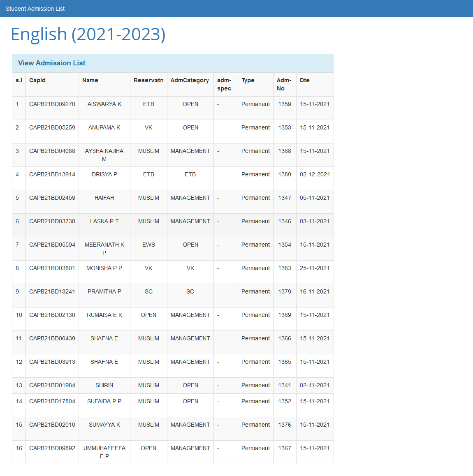Click the date 05-11-2021 in HAIFAH row
This screenshot has width=473, height=476.
tap(315, 198)
